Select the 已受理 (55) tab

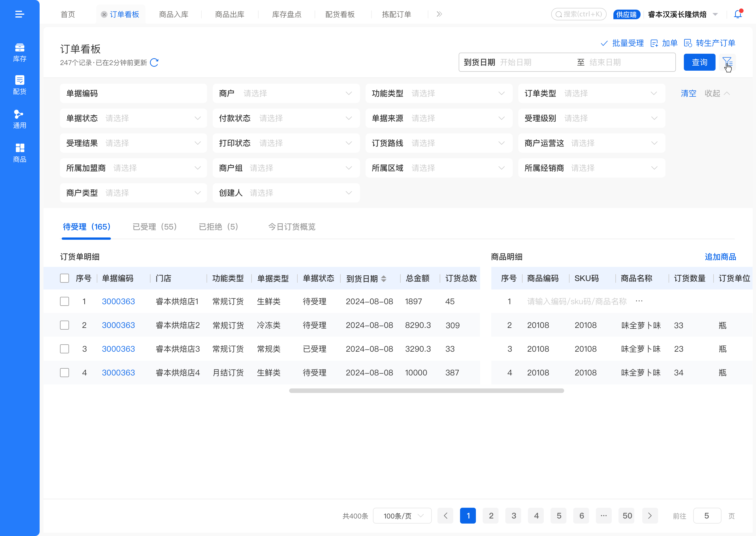pyautogui.click(x=154, y=227)
